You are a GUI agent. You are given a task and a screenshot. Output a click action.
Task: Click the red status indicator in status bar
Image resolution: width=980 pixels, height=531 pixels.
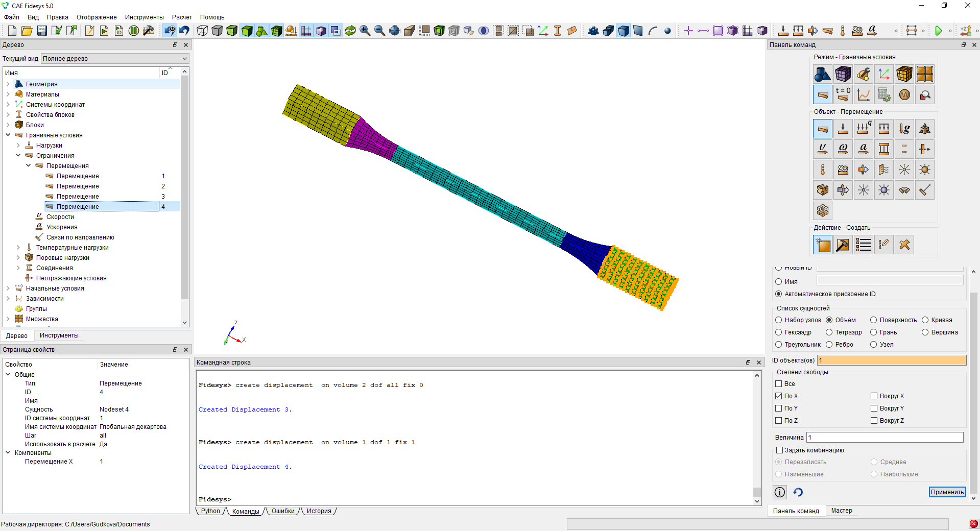pos(974,524)
